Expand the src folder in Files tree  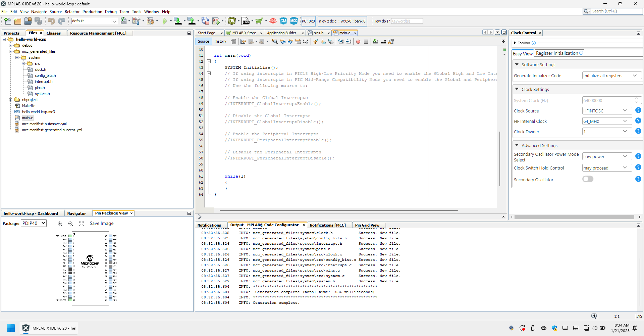pos(23,63)
